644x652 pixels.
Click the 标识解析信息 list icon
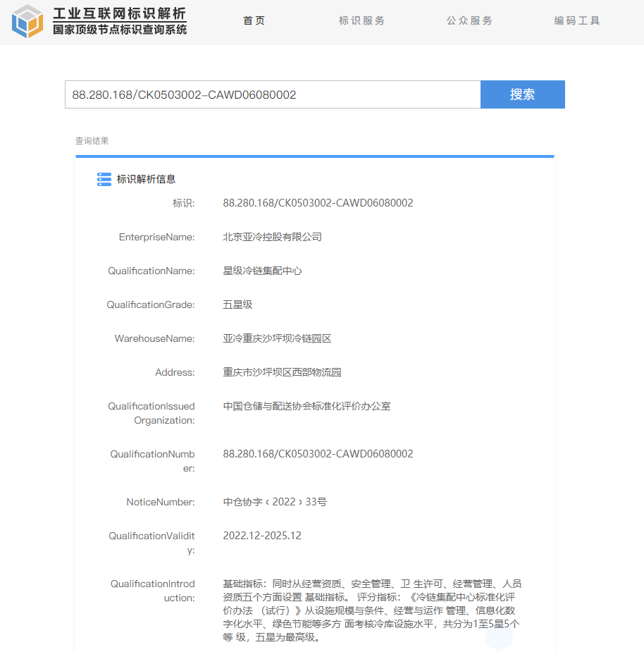[104, 180]
